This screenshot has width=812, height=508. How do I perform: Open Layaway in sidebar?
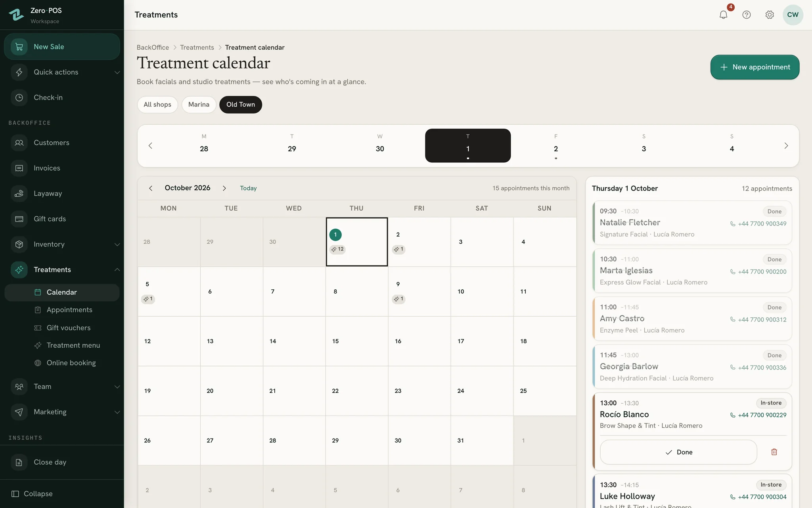click(62, 193)
